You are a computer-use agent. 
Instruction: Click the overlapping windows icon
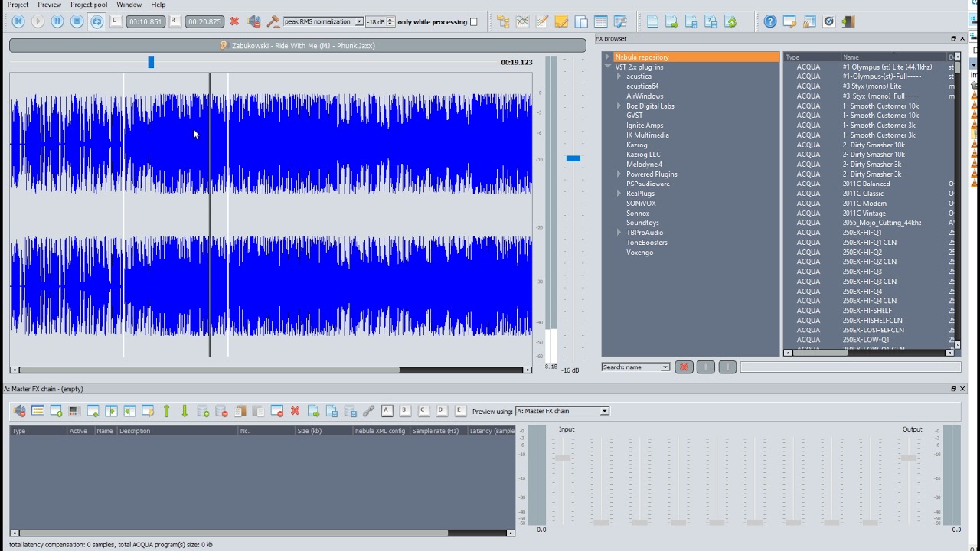[x=581, y=21]
